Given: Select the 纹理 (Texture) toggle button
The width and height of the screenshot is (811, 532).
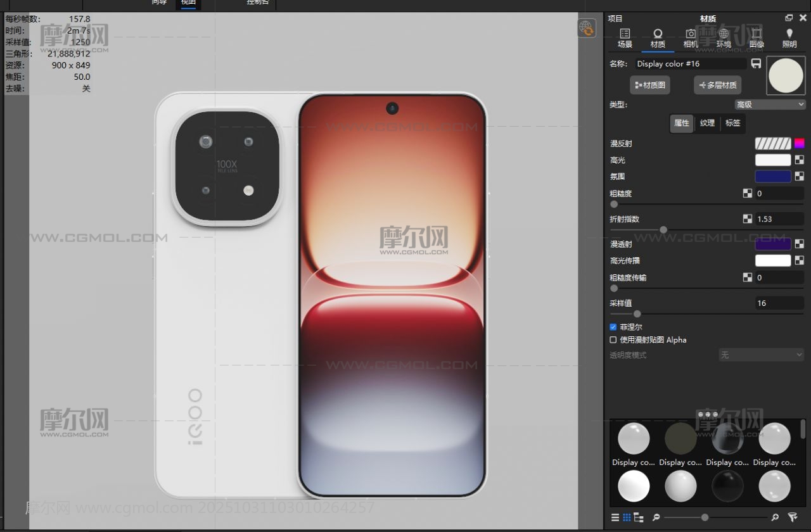Looking at the screenshot, I should tap(707, 123).
